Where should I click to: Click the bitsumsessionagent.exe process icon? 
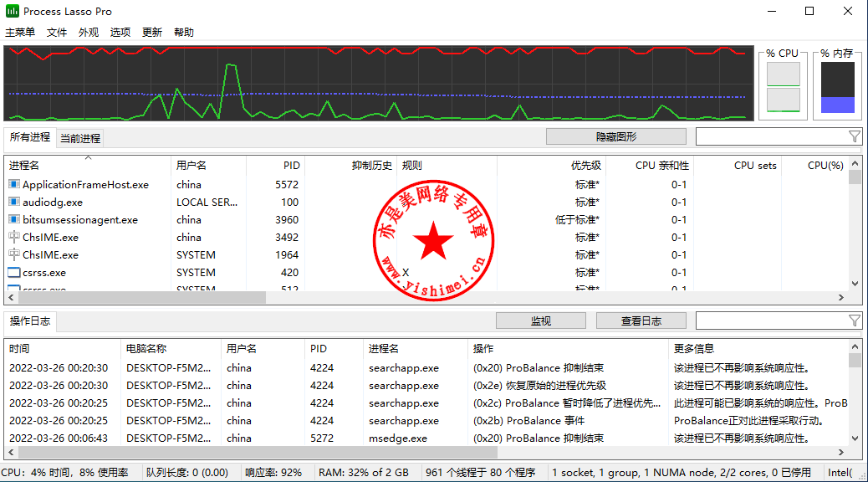14,219
